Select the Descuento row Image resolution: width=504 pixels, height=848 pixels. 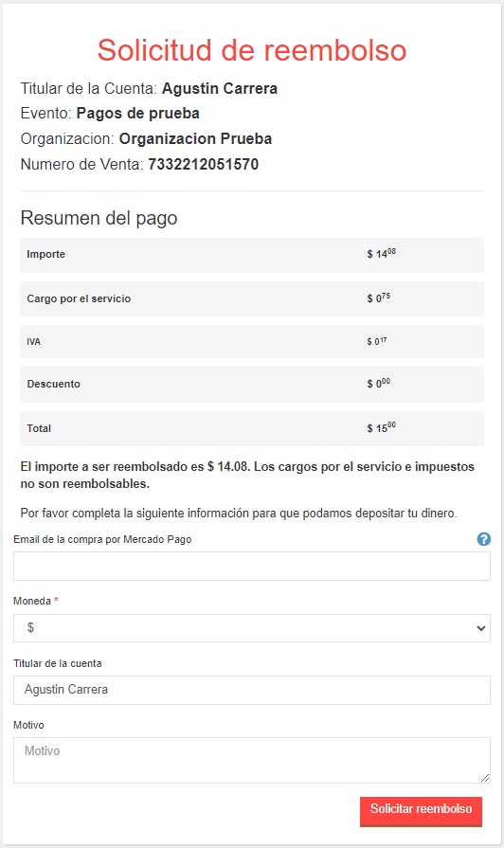pyautogui.click(x=252, y=385)
